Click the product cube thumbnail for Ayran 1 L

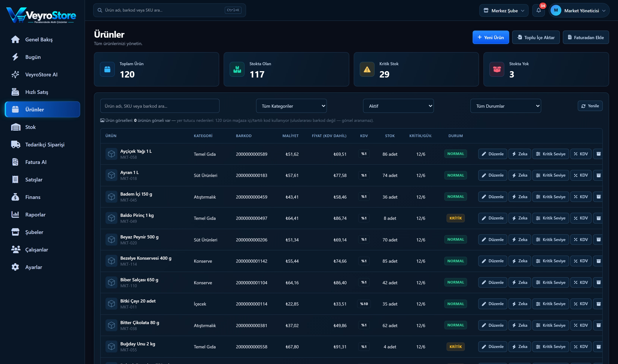tap(111, 175)
